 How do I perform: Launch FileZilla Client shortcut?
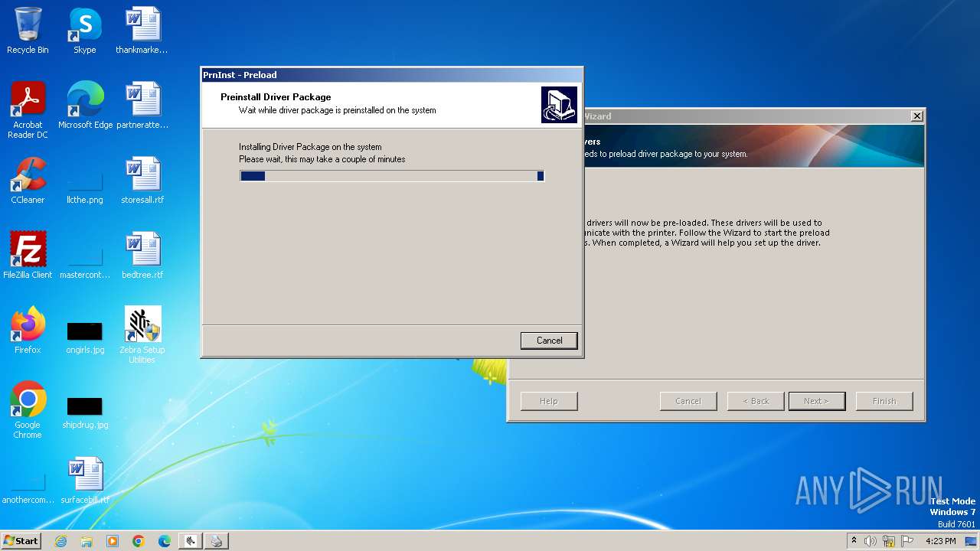[28, 256]
